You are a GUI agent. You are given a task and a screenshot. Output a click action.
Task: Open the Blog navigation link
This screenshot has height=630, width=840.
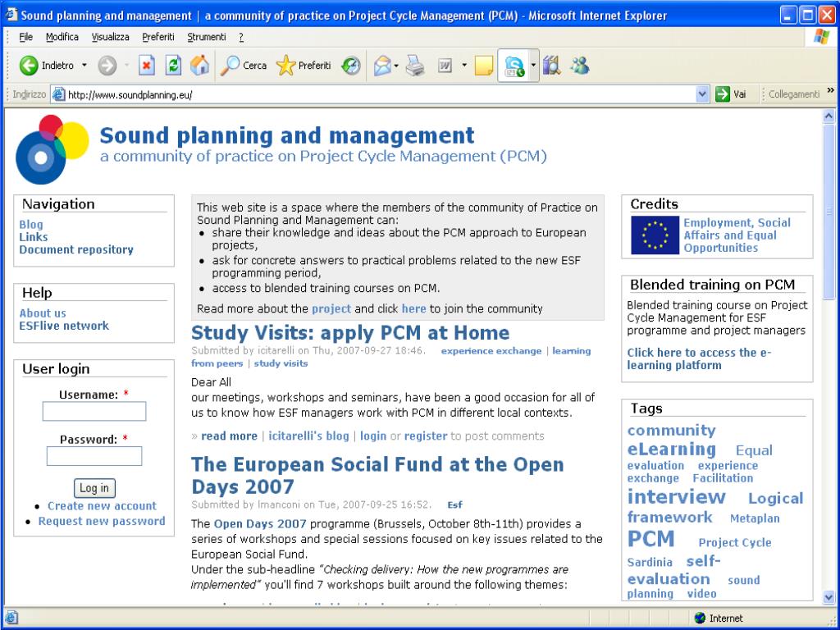[x=31, y=225]
